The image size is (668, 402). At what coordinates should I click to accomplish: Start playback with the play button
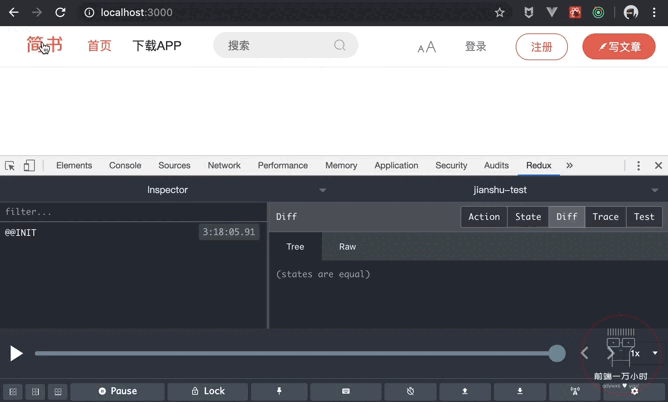[x=16, y=353]
